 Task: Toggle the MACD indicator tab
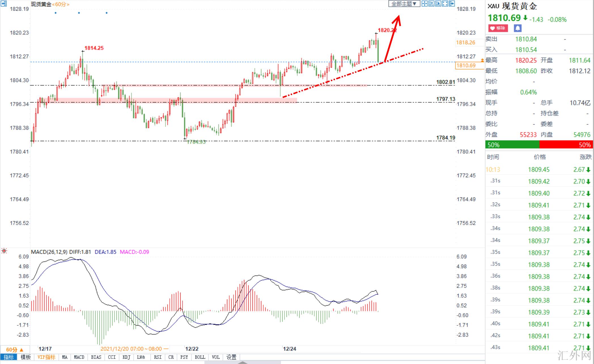coord(79,357)
